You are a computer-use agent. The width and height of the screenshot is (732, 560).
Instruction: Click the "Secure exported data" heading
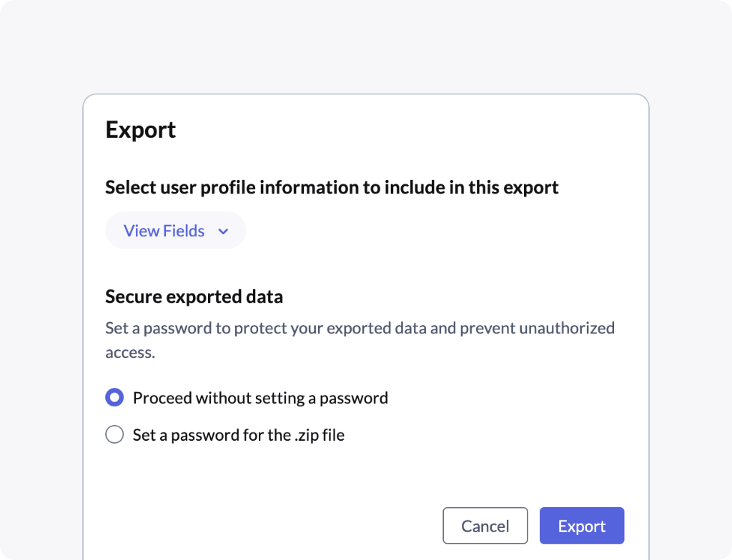point(194,296)
